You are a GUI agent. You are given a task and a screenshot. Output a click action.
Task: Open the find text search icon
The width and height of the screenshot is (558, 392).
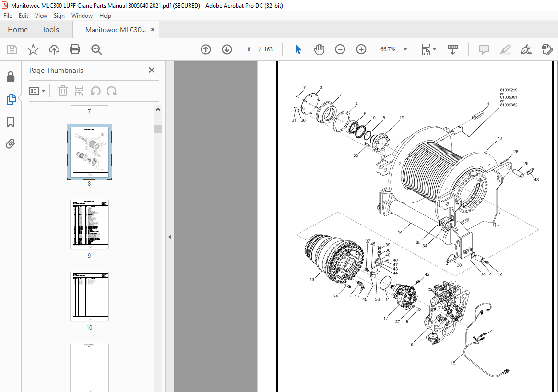(x=96, y=49)
